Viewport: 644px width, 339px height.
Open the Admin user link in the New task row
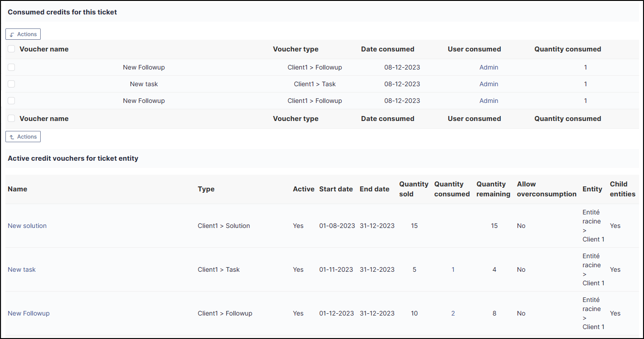point(489,84)
